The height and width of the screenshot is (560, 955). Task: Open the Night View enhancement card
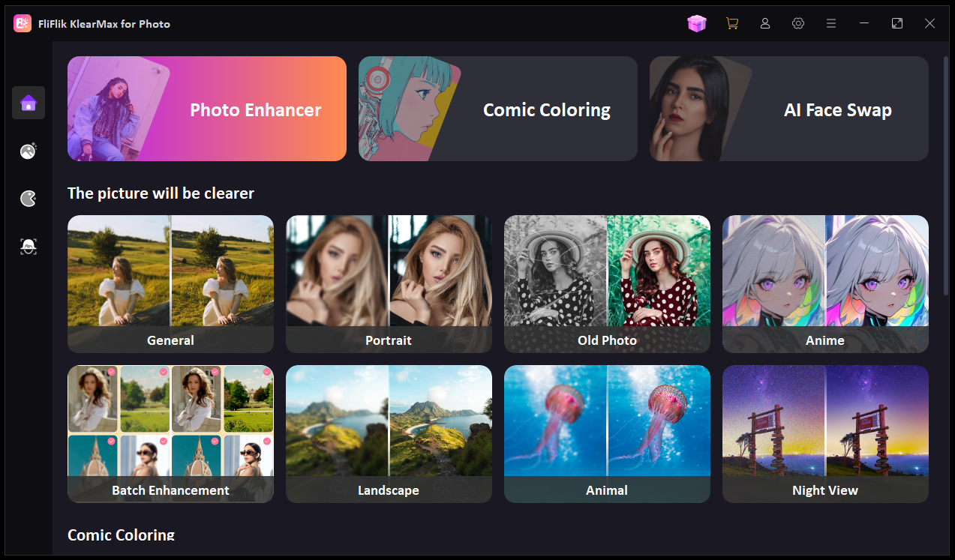825,434
